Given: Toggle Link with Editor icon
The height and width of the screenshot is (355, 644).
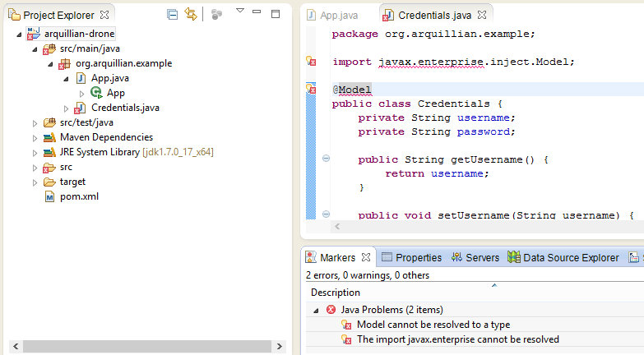Looking at the screenshot, I should coord(191,14).
